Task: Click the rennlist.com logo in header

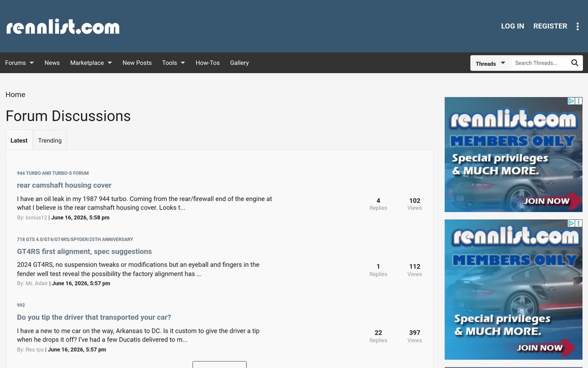Action: pos(63,26)
